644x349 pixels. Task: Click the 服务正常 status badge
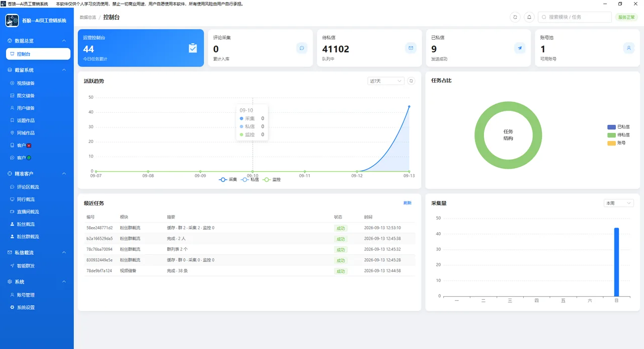(x=627, y=17)
